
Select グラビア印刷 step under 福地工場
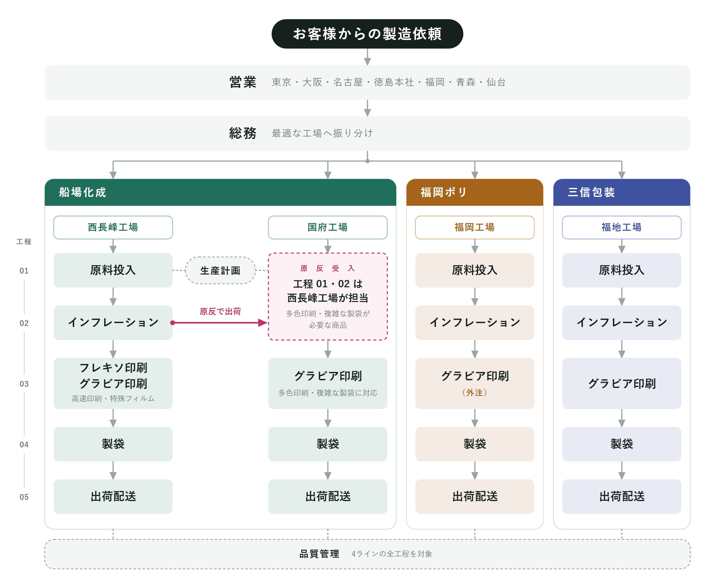[x=622, y=383]
